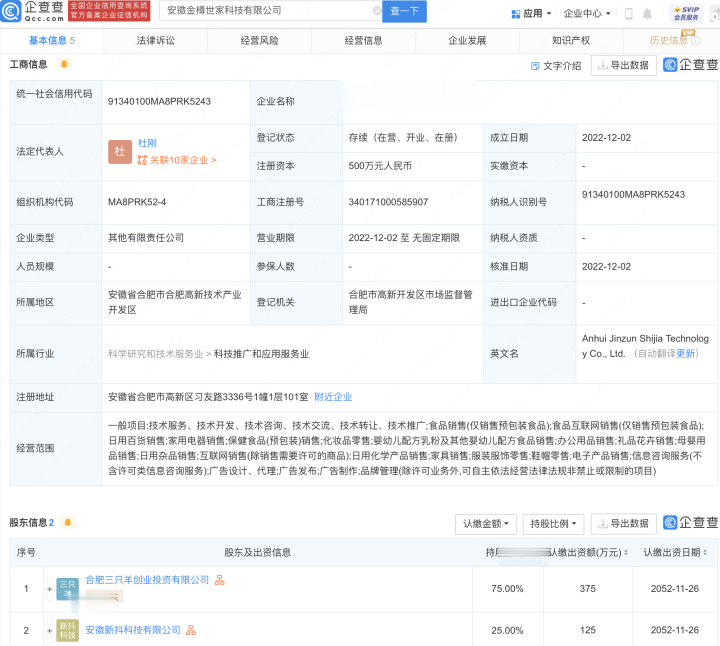Select organization code MA8PRK52-4

[x=137, y=202]
